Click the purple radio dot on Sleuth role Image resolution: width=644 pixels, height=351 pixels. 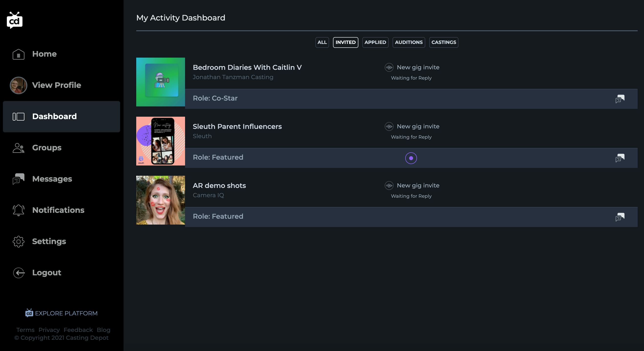[411, 158]
